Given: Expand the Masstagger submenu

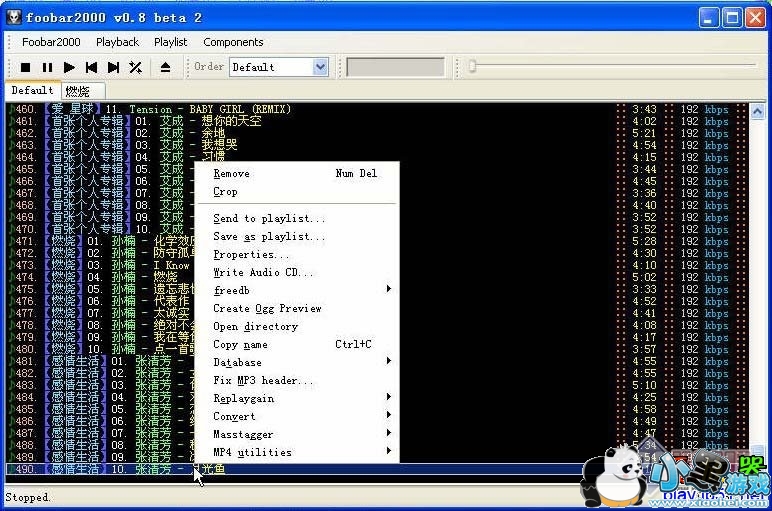Looking at the screenshot, I should coord(297,434).
